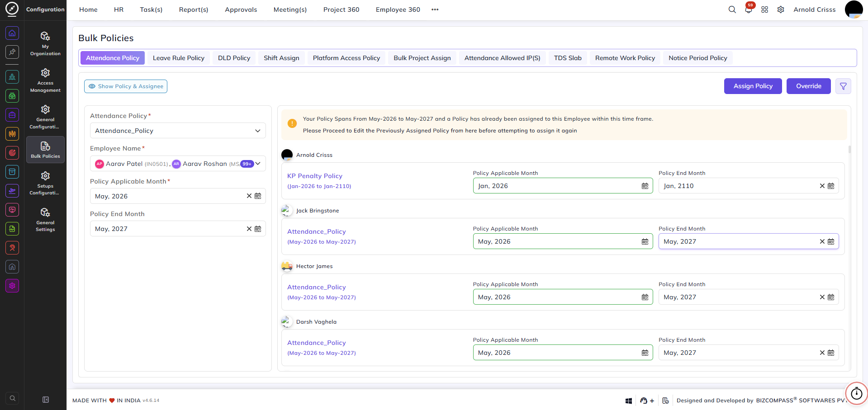868x410 pixels.
Task: Open Access Management in the sidebar
Action: (x=45, y=80)
